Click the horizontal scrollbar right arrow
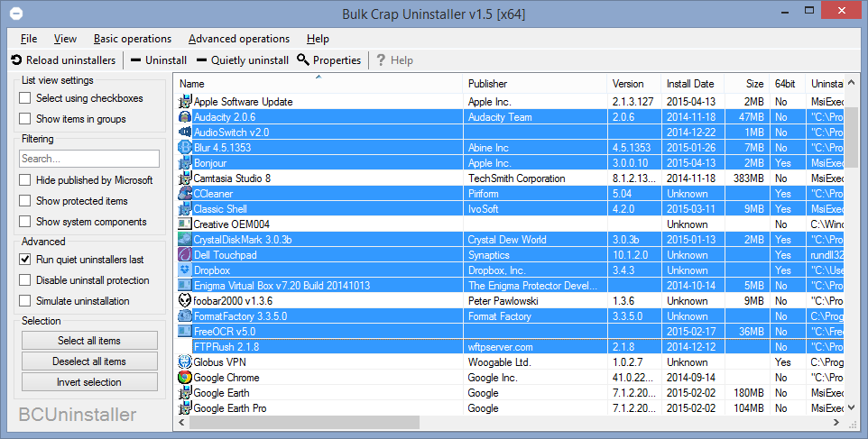 click(836, 423)
